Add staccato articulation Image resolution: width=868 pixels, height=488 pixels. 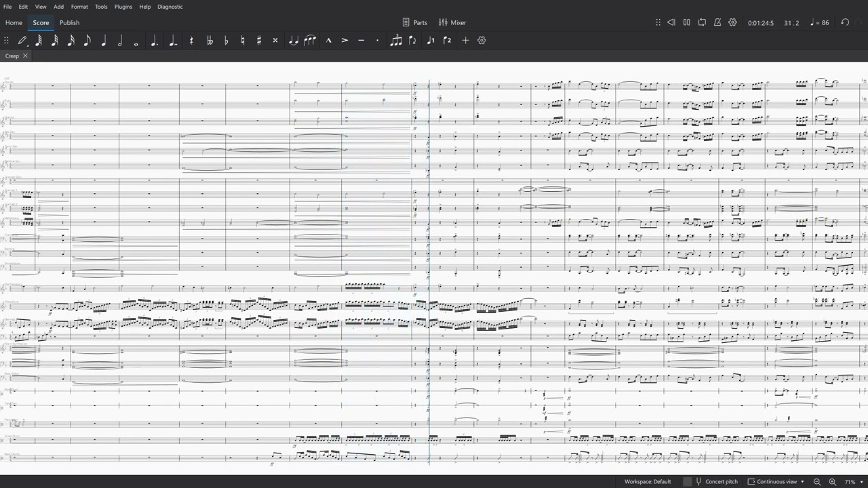(x=377, y=41)
